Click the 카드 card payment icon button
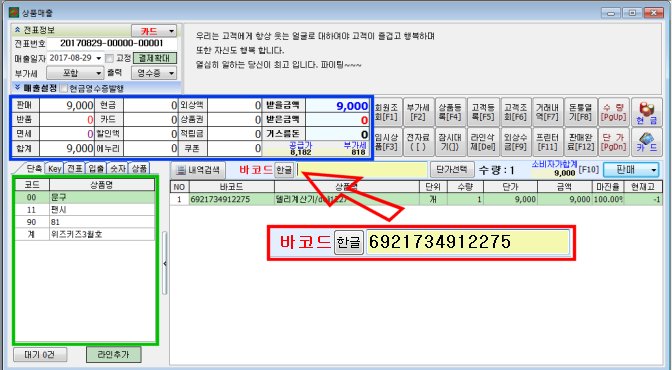 [647, 142]
